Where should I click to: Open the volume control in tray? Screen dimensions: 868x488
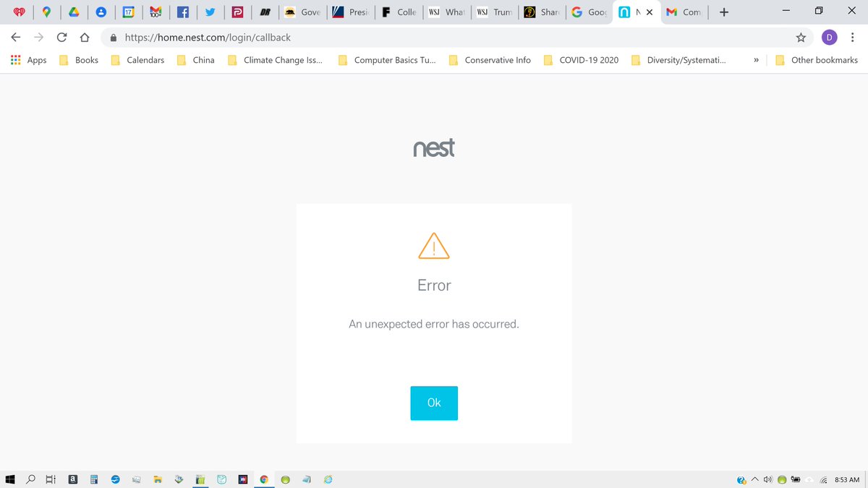coord(767,479)
